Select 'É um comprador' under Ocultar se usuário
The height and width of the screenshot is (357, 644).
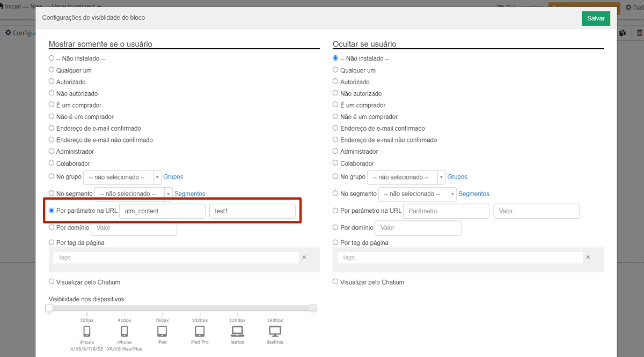335,105
